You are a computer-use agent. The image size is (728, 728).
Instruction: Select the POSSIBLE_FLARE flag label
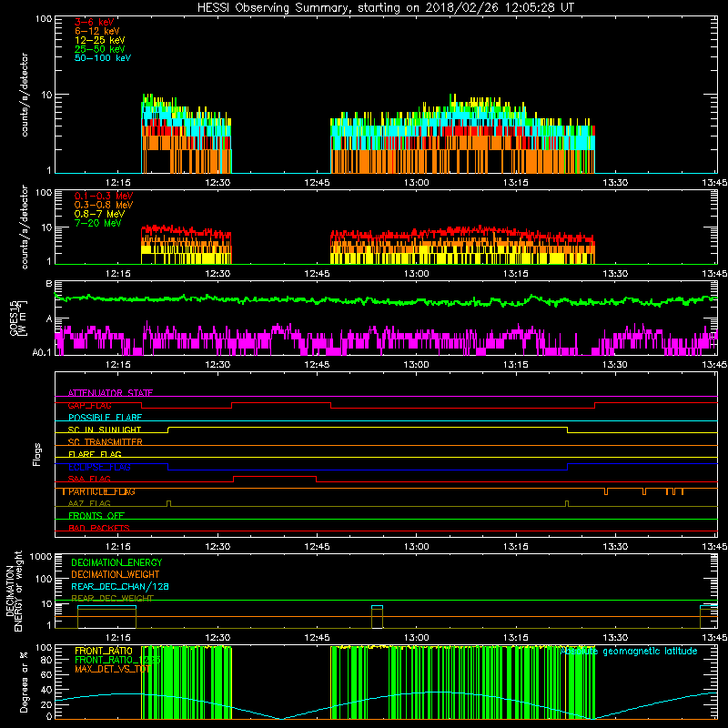coord(105,418)
